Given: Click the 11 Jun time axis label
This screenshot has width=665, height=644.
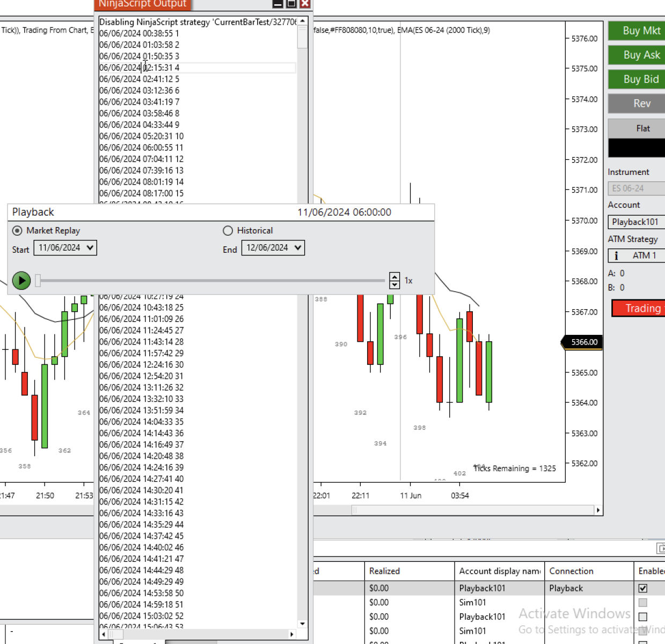Looking at the screenshot, I should 411,496.
